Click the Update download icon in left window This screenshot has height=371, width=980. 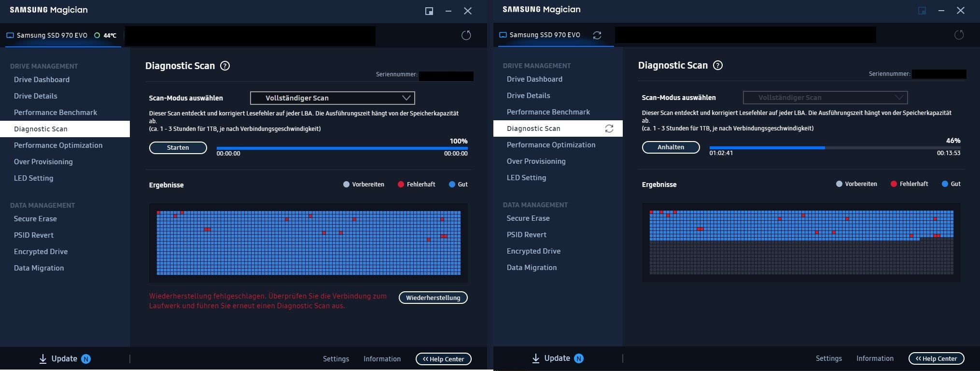43,358
